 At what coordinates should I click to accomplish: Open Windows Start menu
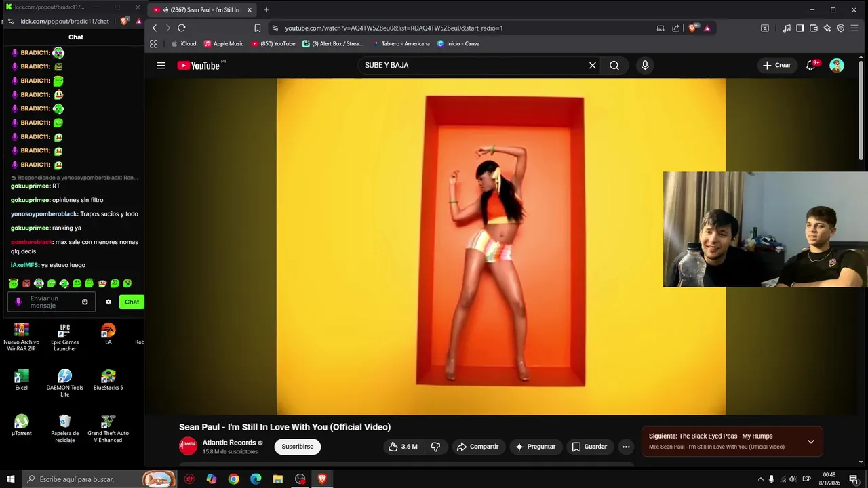coord(10,479)
